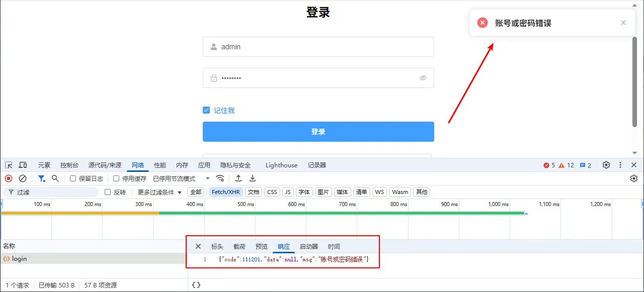The width and height of the screenshot is (644, 292).
Task: View 预览 tab of request
Action: pyautogui.click(x=262, y=246)
